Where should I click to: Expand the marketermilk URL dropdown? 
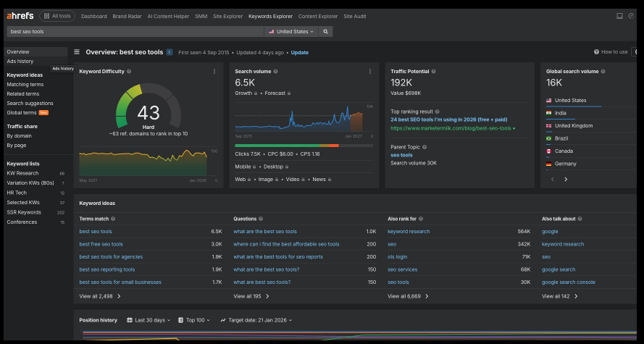pos(514,128)
